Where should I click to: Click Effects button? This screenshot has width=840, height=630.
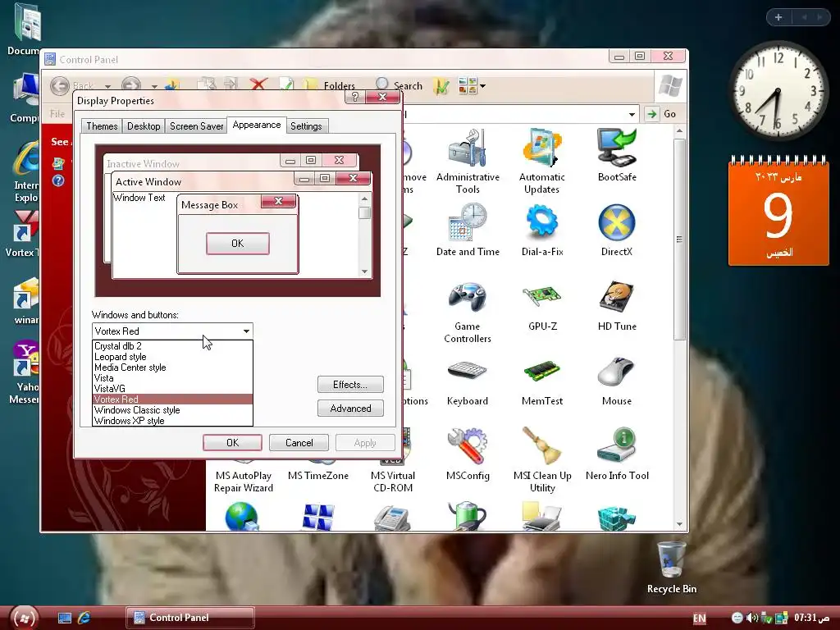coord(350,385)
